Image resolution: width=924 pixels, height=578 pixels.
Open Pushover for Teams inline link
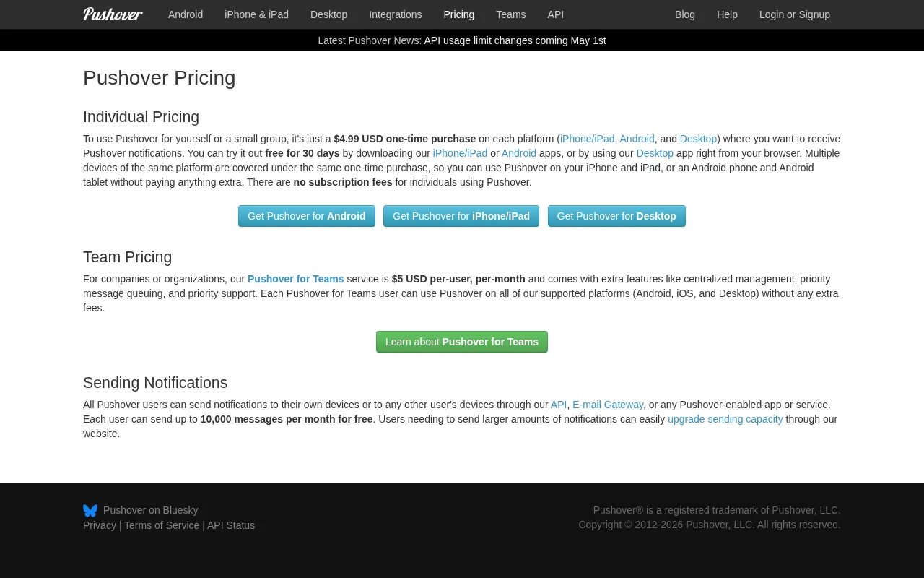point(296,279)
